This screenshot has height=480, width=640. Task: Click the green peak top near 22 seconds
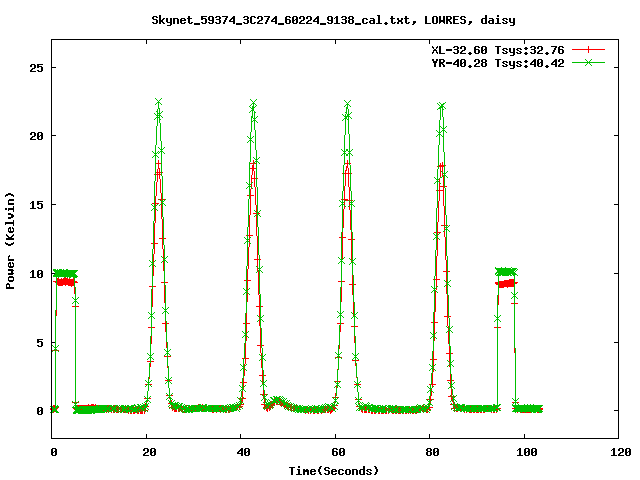pyautogui.click(x=158, y=102)
